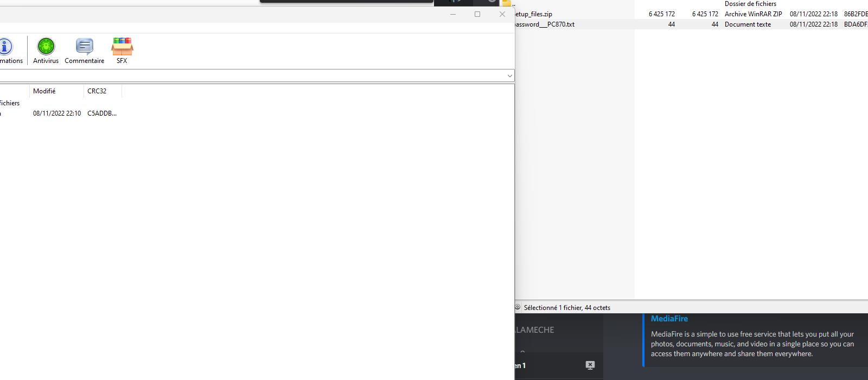
Task: Click the Antivirus scan icon
Action: point(46,47)
